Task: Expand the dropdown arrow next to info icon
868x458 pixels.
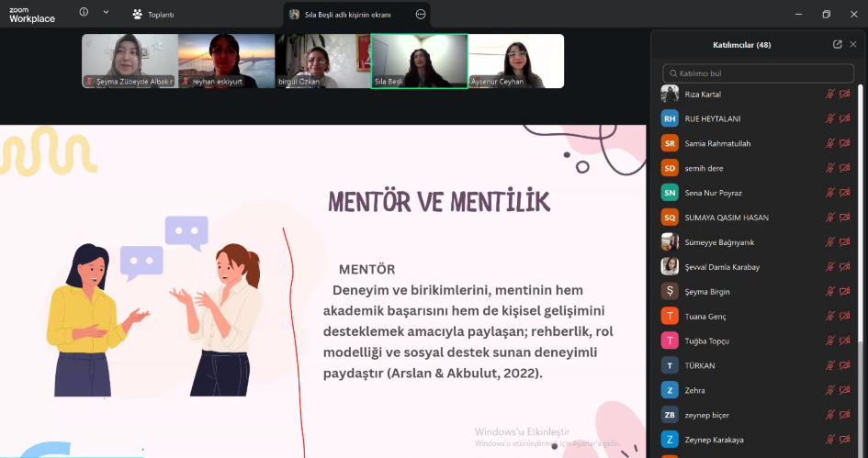Action: 106,12
